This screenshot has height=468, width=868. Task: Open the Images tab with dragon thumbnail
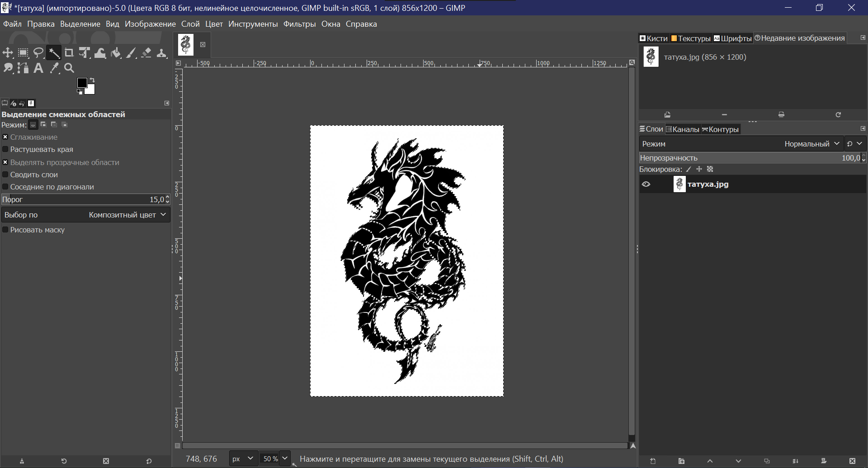tap(31, 103)
